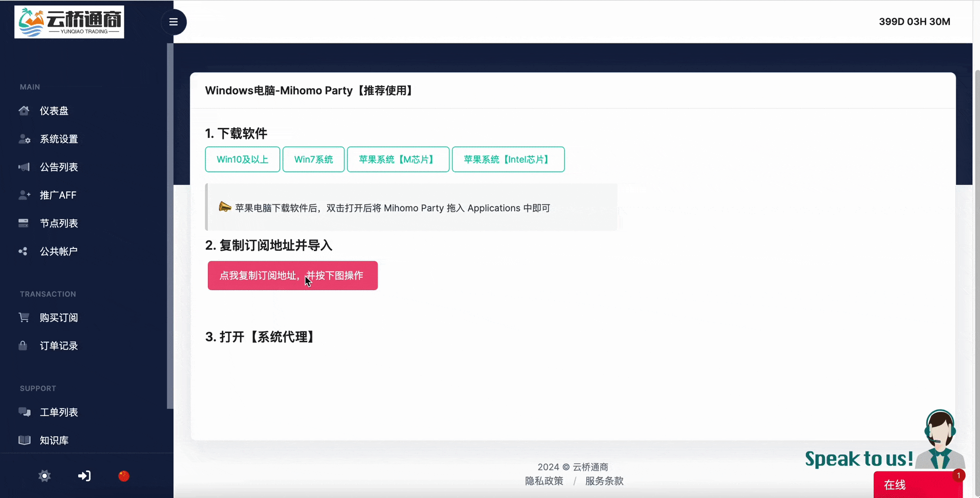The height and width of the screenshot is (498, 980).
Task: Open 系统设置 user settings icon
Action: coord(24,139)
